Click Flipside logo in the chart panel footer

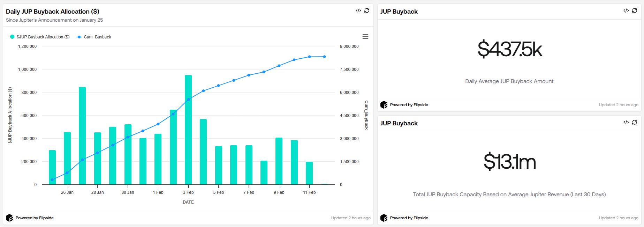coord(9,218)
